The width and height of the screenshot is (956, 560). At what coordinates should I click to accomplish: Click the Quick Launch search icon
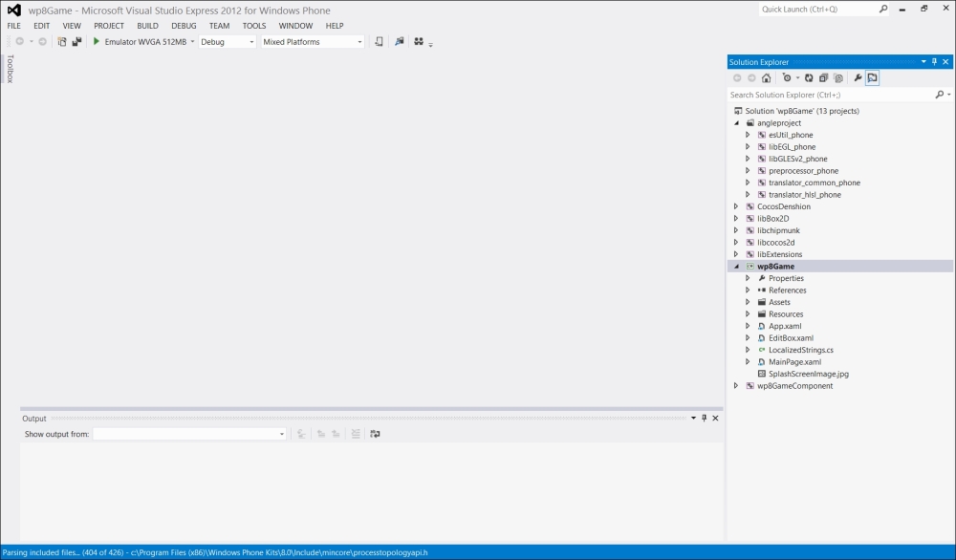(882, 10)
